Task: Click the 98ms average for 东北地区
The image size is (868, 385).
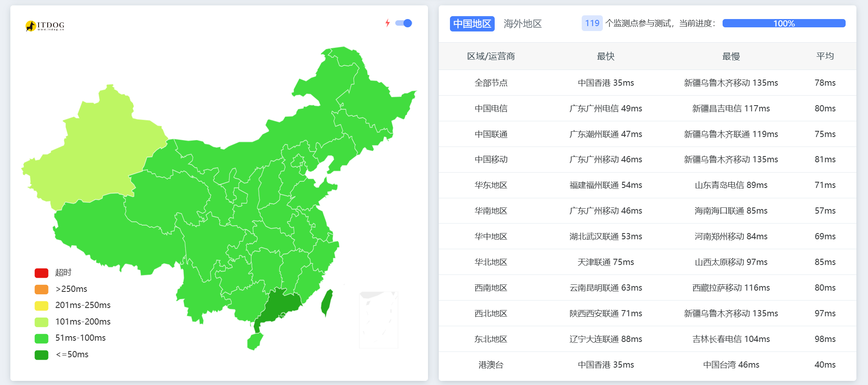Action: point(825,339)
